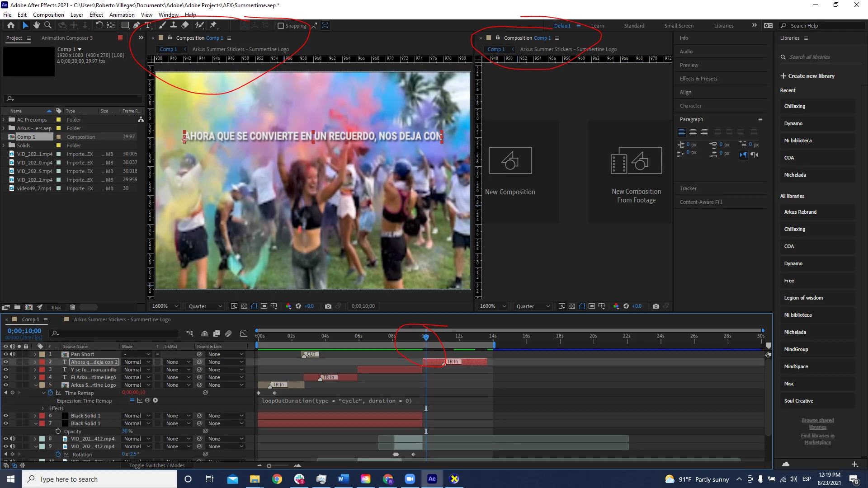Select the Horizontal Type tool

tap(148, 25)
